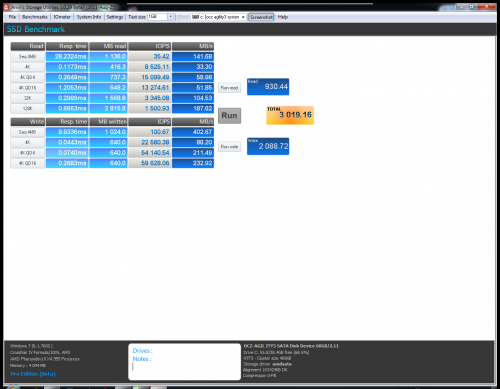Open the File menu
Viewport: 500px width, 389px height.
(12, 17)
